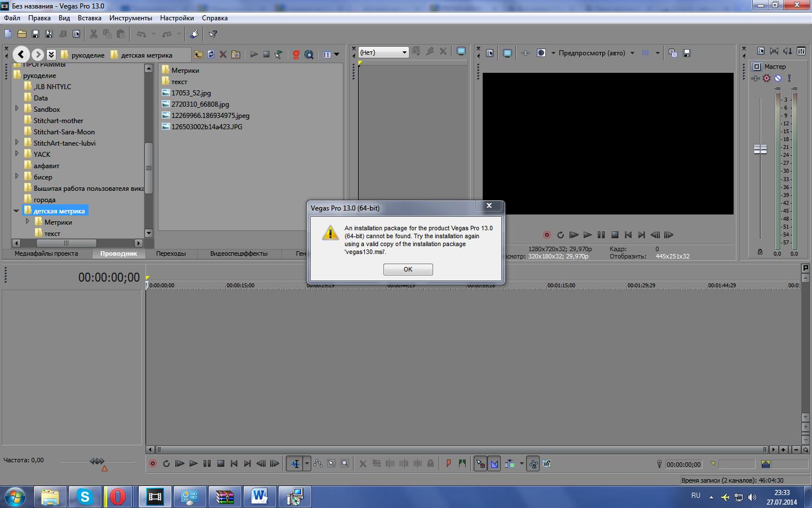Stop playback on timeline transport bar
The image size is (812, 508).
(x=220, y=464)
